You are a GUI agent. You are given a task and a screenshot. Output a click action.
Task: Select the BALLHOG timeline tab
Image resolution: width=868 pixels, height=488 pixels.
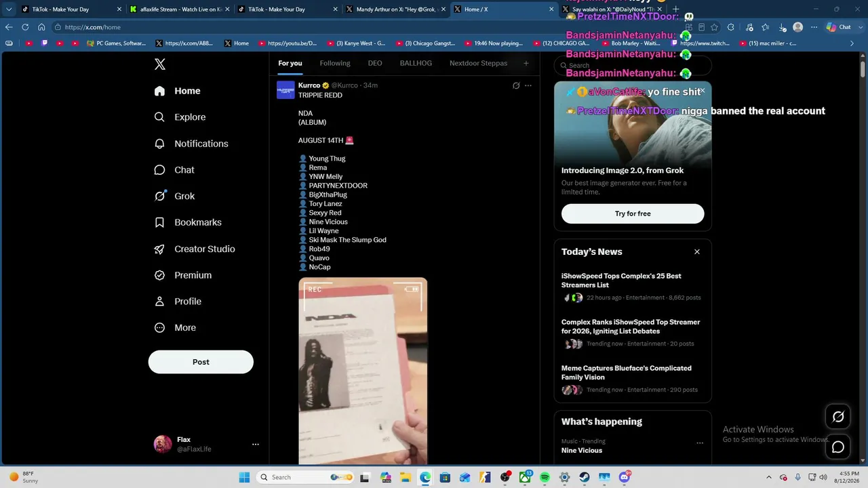click(x=416, y=63)
